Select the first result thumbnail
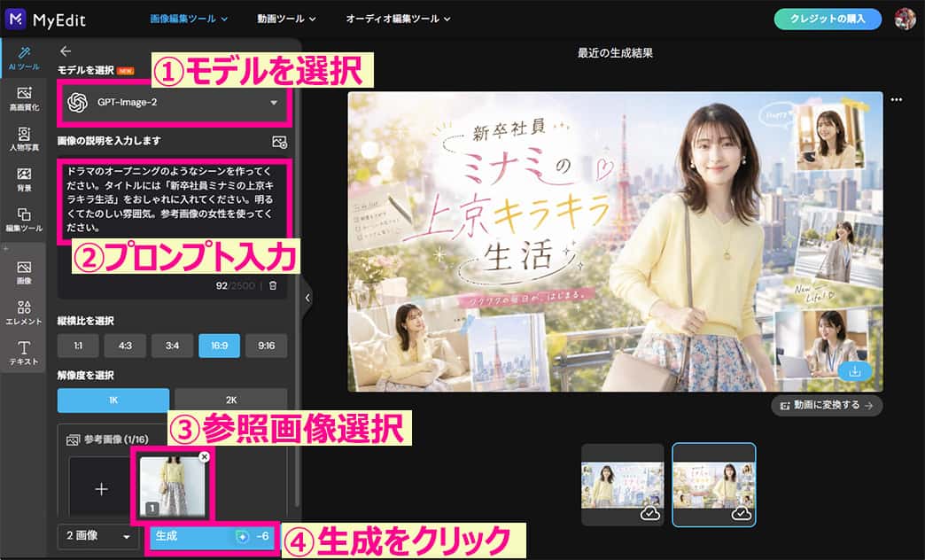The width and height of the screenshot is (925, 560). pyautogui.click(x=622, y=485)
